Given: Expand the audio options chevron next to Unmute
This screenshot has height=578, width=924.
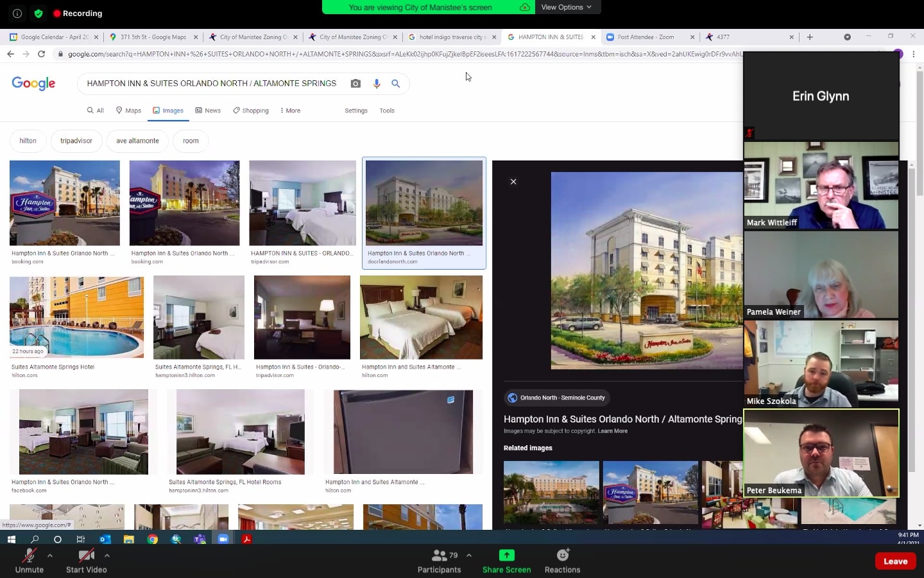Looking at the screenshot, I should [x=49, y=556].
